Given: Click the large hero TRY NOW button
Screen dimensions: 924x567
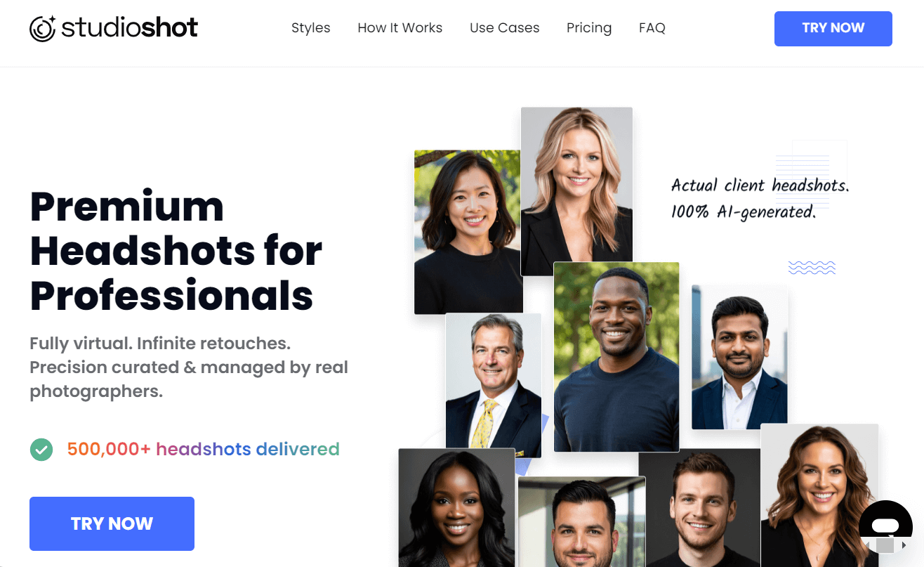Looking at the screenshot, I should pos(112,523).
